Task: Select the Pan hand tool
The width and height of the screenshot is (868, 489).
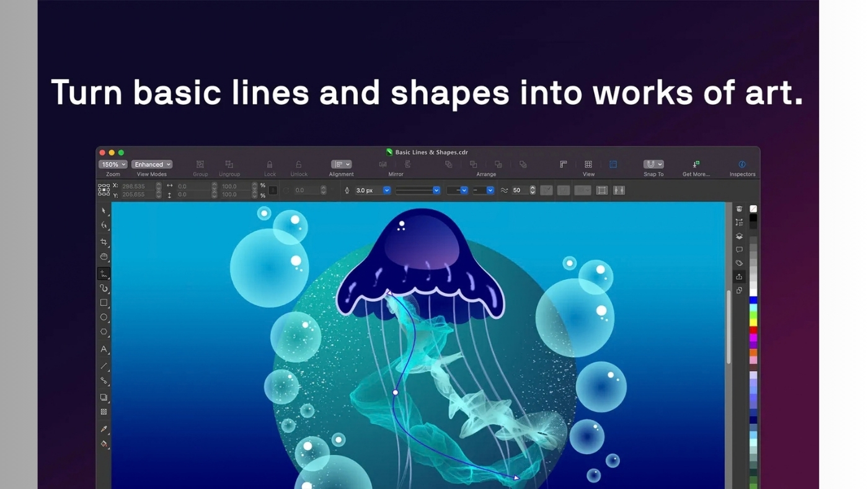Action: pyautogui.click(x=104, y=256)
